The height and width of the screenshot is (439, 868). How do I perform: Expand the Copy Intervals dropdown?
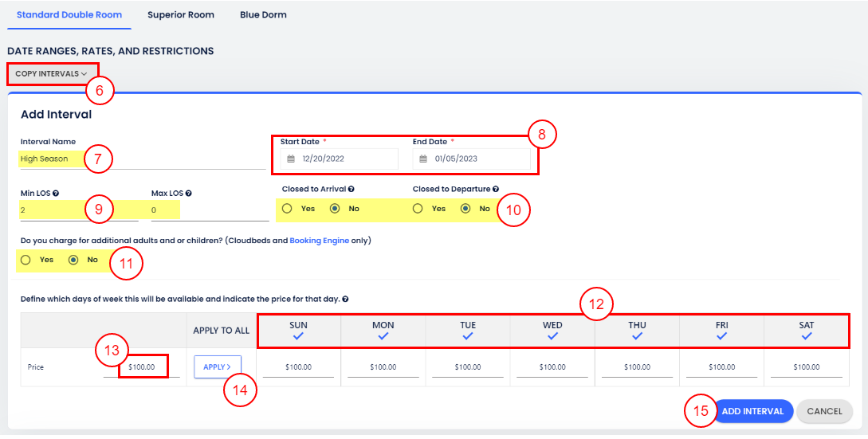click(x=51, y=74)
